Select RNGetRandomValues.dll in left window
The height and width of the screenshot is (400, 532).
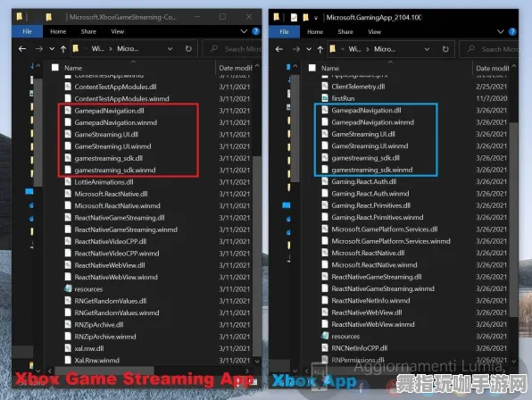[111, 301]
